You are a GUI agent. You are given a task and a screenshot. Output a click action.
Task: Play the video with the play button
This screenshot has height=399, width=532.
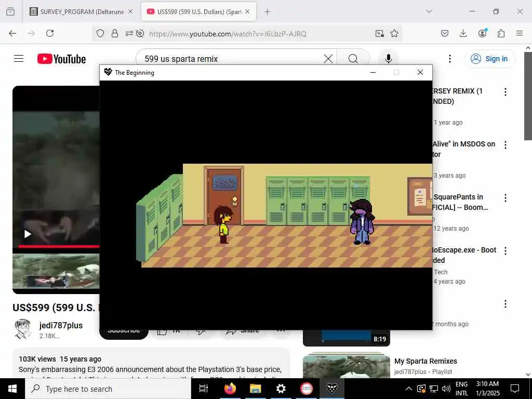(x=28, y=234)
